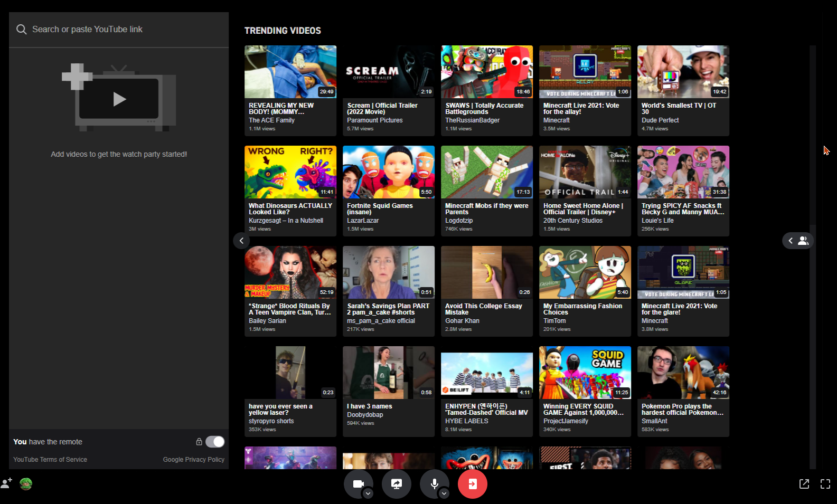Click the TimTom channel name
The width and height of the screenshot is (837, 504).
click(554, 321)
